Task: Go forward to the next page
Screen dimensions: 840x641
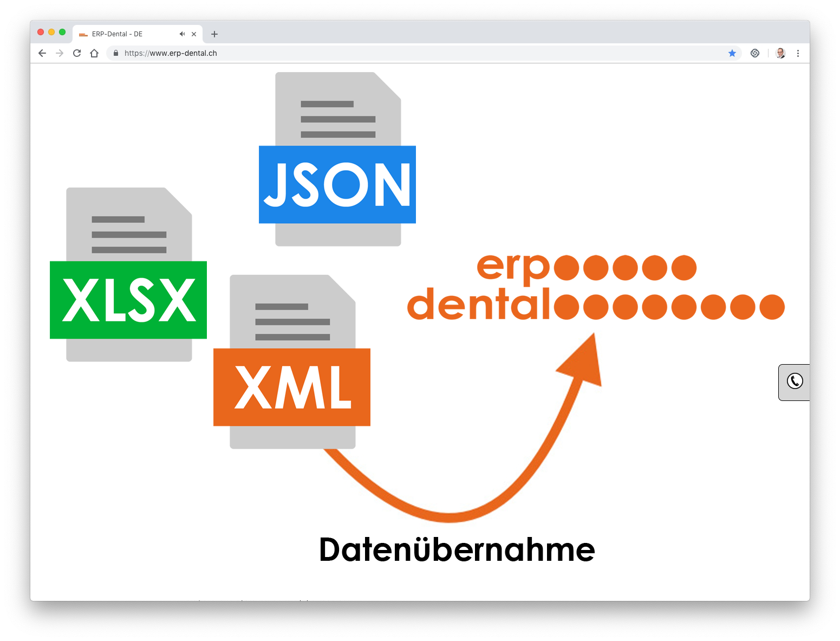Action: 60,53
